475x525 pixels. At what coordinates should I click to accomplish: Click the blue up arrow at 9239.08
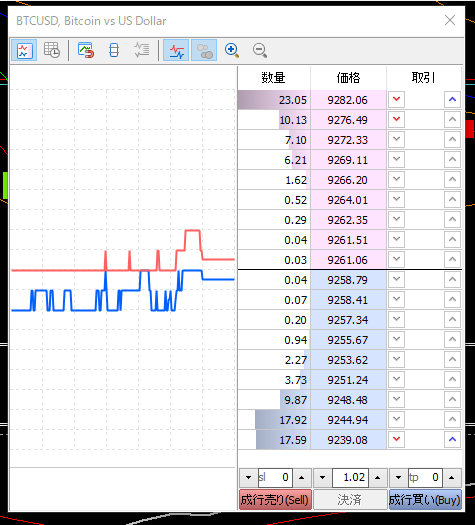(x=453, y=439)
